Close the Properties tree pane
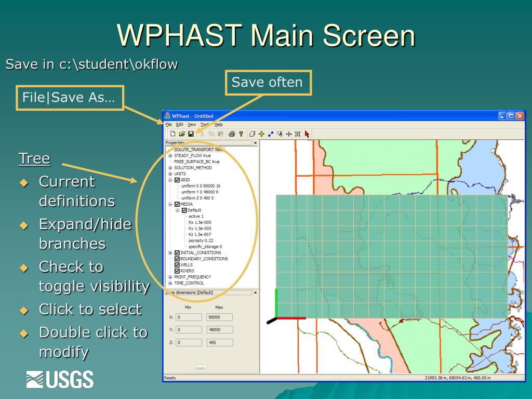 click(256, 143)
